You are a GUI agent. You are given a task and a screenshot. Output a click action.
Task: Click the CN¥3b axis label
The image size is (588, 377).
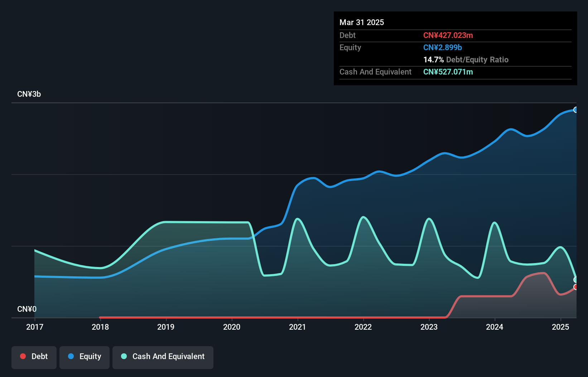(x=29, y=94)
